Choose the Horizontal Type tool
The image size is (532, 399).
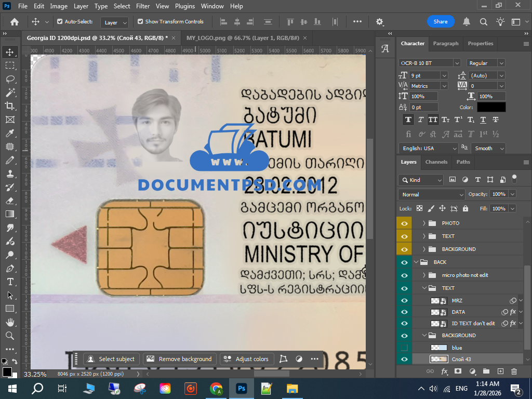pos(10,282)
